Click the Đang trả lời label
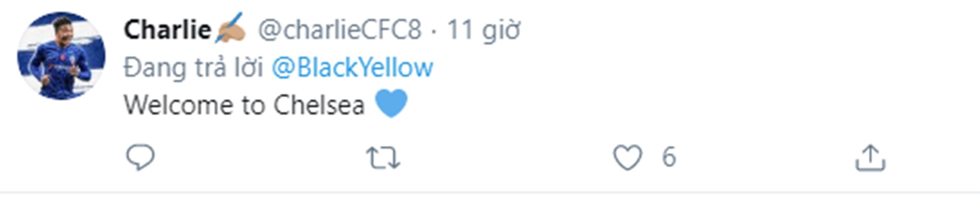 click(x=193, y=68)
